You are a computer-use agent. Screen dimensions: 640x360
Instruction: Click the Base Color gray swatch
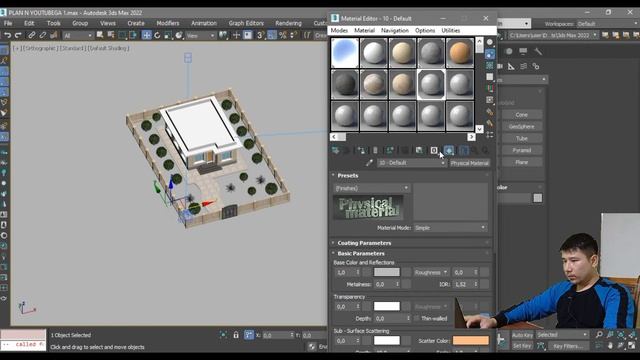click(x=387, y=272)
